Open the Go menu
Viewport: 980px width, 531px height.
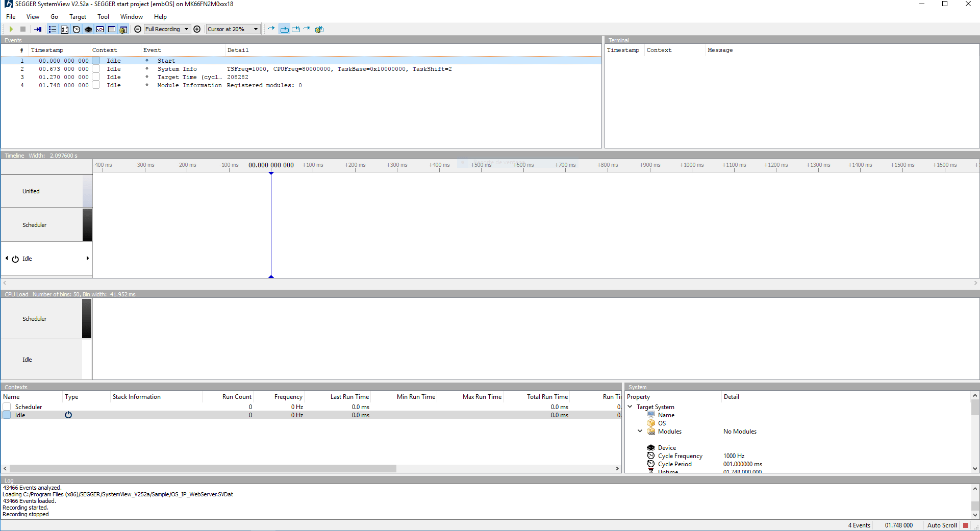coord(54,17)
